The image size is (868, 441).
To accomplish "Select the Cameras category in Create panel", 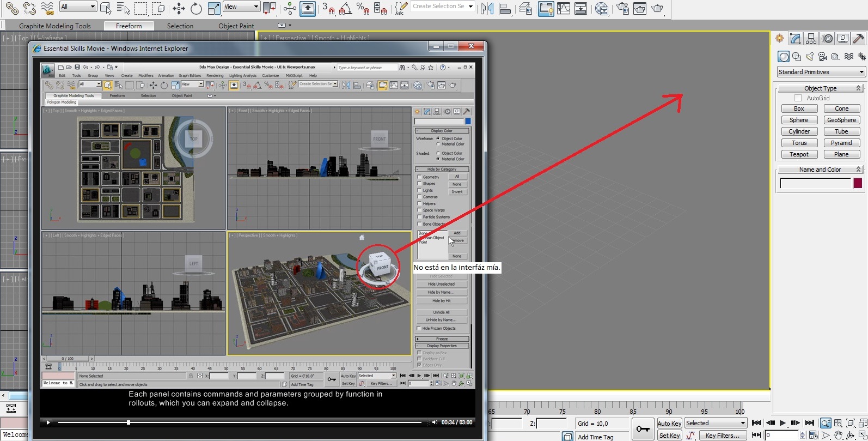I will coord(823,56).
